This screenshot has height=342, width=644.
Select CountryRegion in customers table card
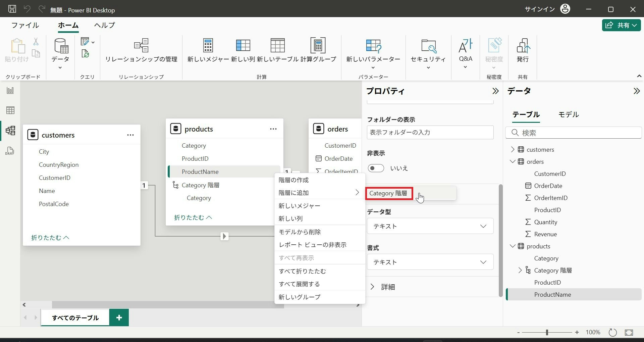point(59,164)
